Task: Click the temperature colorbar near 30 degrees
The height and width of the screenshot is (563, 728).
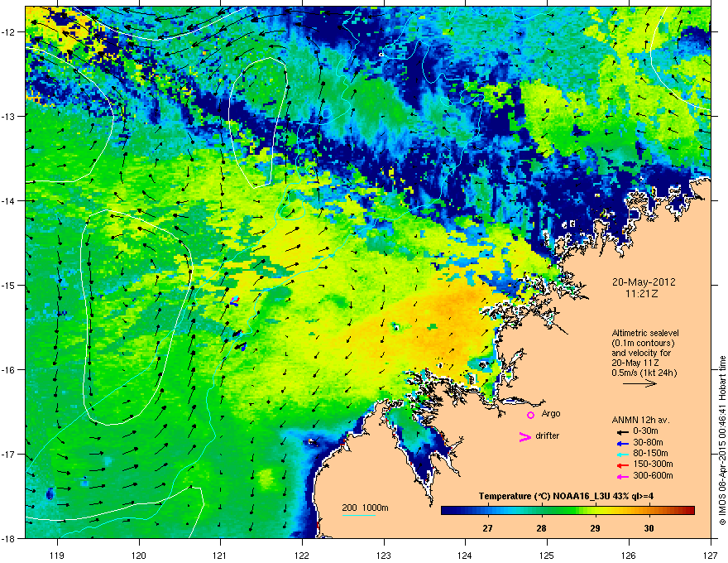Action: 649,511
